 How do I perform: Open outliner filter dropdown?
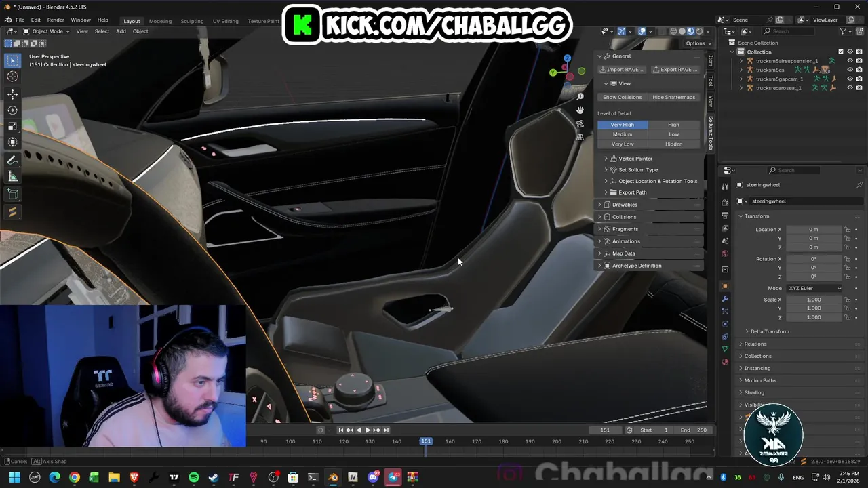(x=846, y=31)
